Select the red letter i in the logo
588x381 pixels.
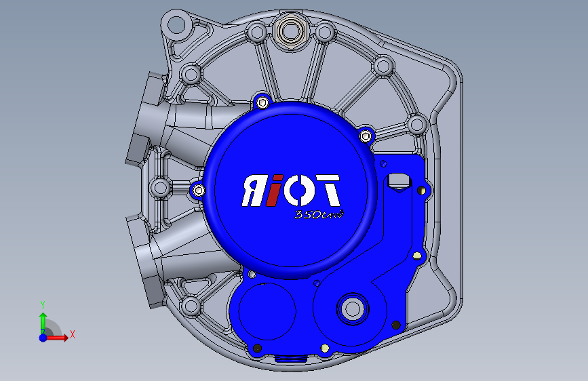273,190
